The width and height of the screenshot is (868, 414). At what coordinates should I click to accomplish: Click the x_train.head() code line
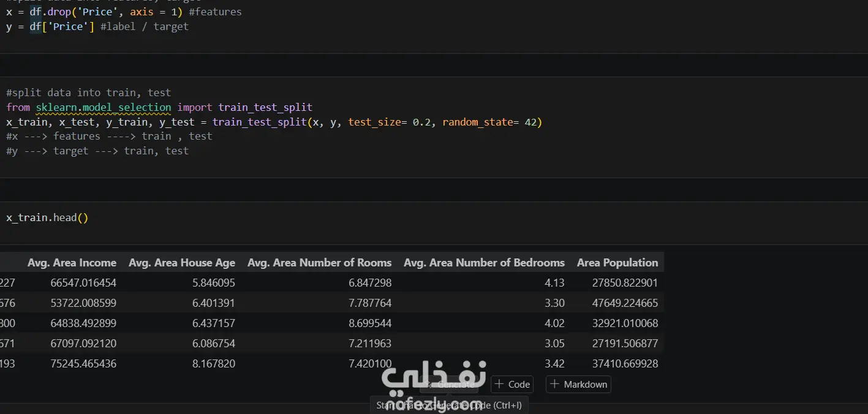point(47,217)
